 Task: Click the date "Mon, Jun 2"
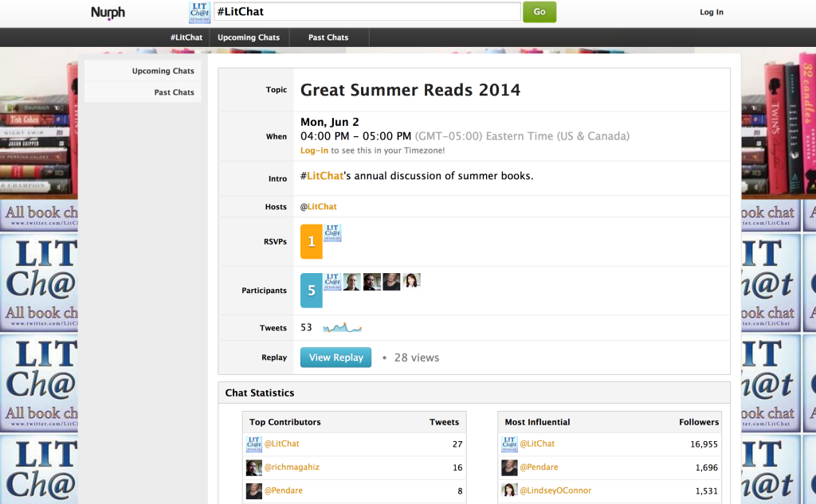click(x=329, y=123)
